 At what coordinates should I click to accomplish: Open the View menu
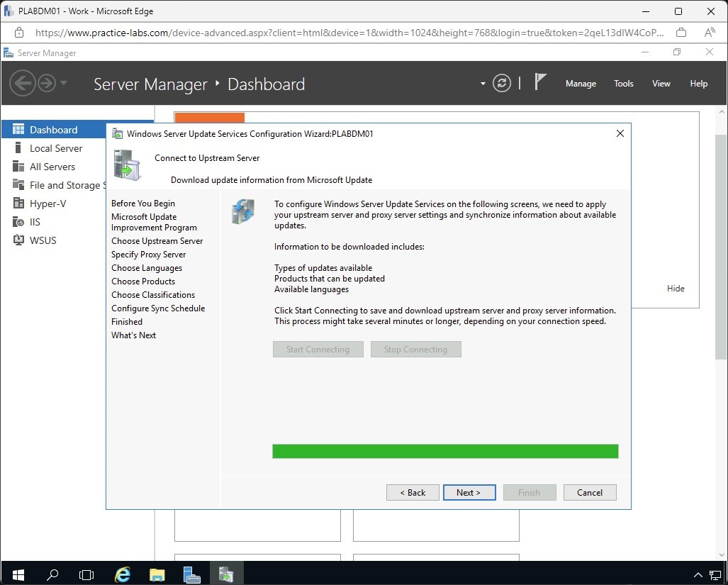661,84
